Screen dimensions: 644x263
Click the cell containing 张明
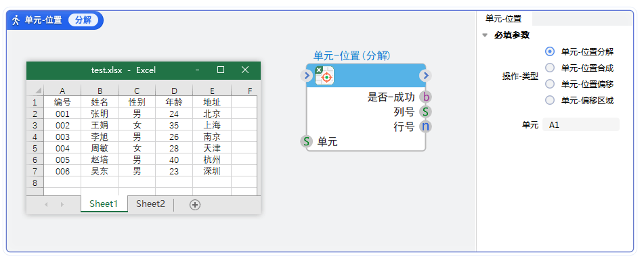[x=100, y=114]
